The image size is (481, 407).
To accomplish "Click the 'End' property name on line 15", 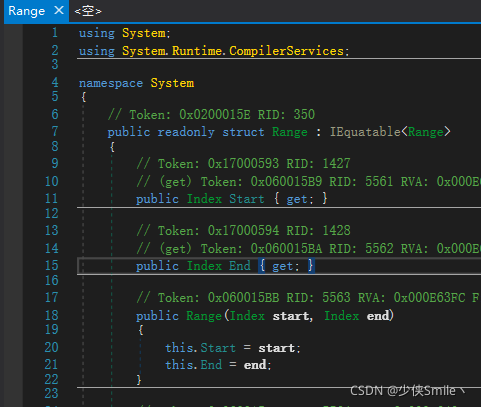I will [x=240, y=266].
